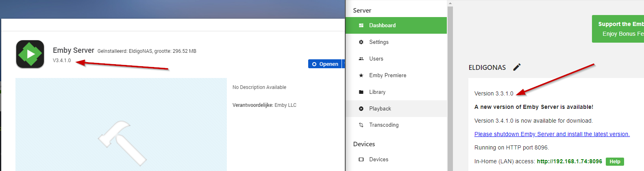
Task: Click the Version 3.3.1.0 text
Action: (x=494, y=93)
